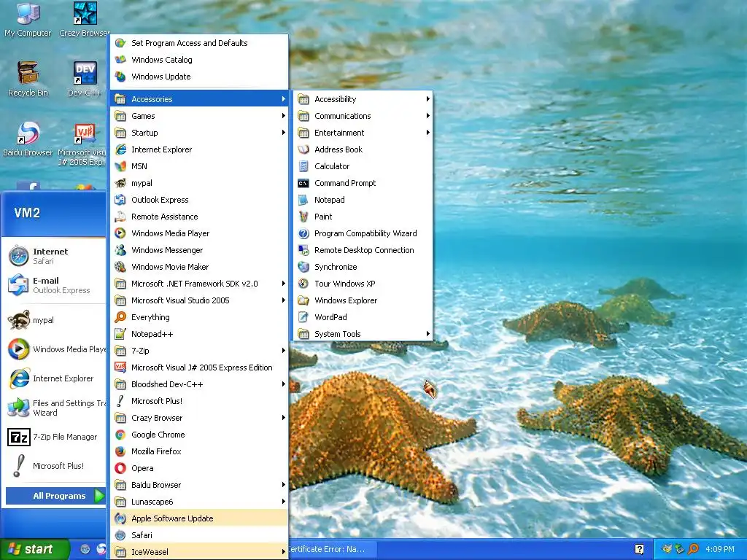Click the Windows Messenger icon
The image size is (747, 560).
pyautogui.click(x=120, y=250)
